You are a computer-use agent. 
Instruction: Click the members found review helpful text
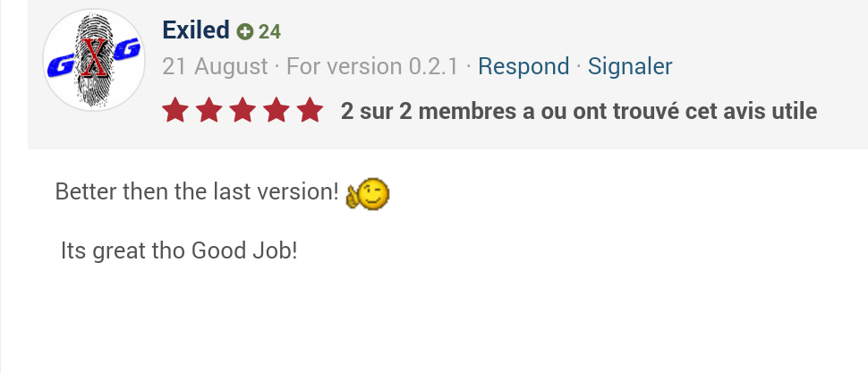tap(578, 112)
